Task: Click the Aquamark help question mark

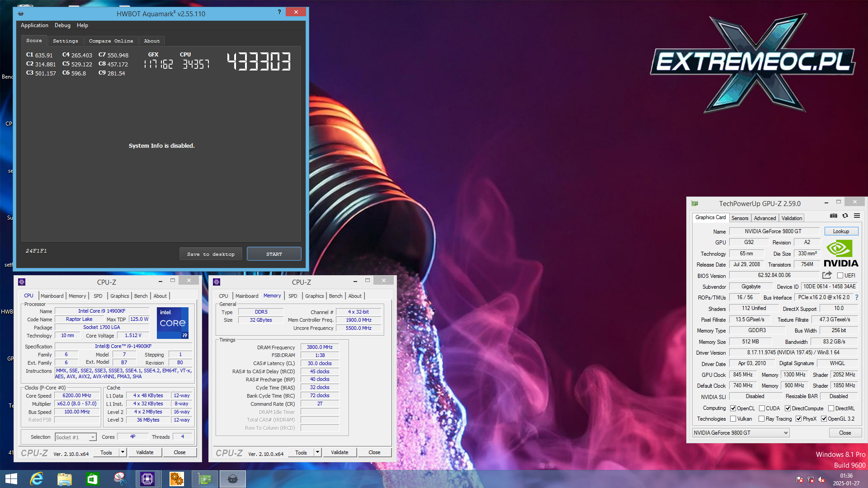Action: tap(279, 12)
